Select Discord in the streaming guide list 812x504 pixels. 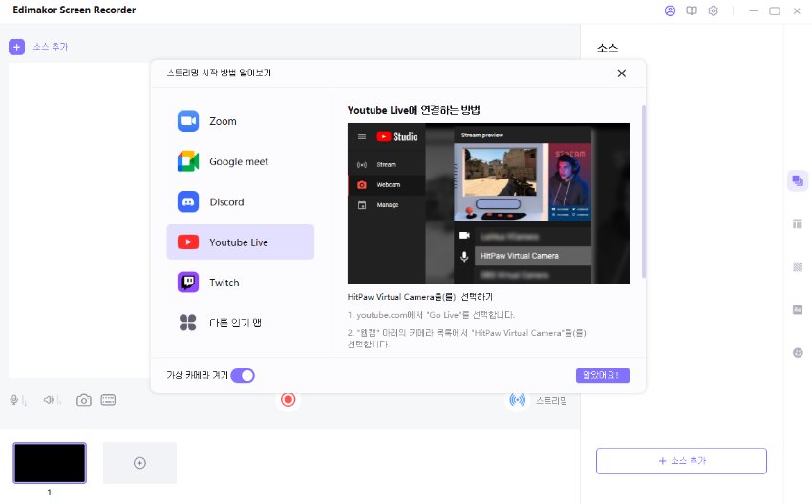tap(241, 201)
